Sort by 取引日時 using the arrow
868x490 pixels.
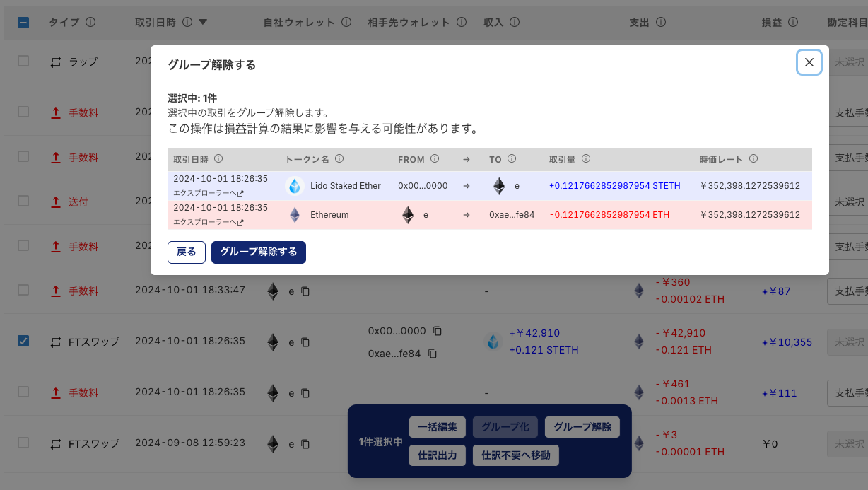(203, 23)
